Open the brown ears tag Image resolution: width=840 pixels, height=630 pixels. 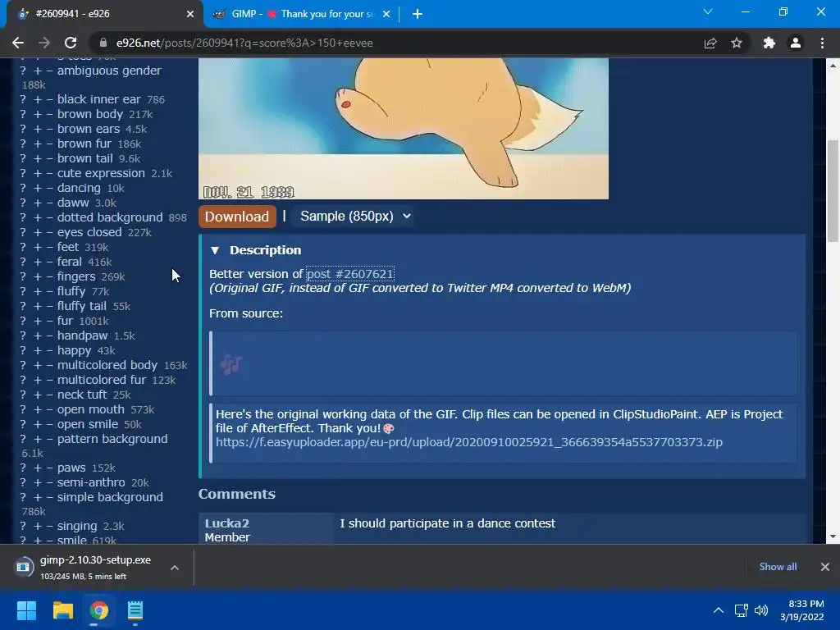tap(89, 129)
